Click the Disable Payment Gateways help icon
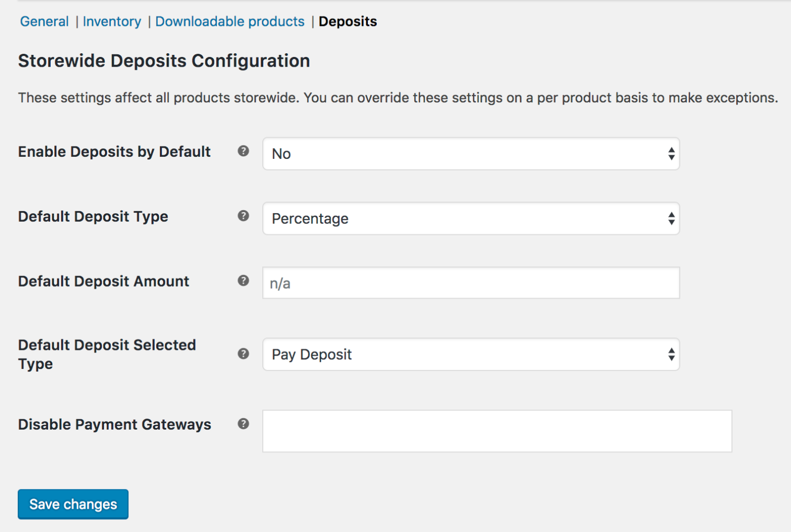The image size is (791, 532). [x=243, y=423]
